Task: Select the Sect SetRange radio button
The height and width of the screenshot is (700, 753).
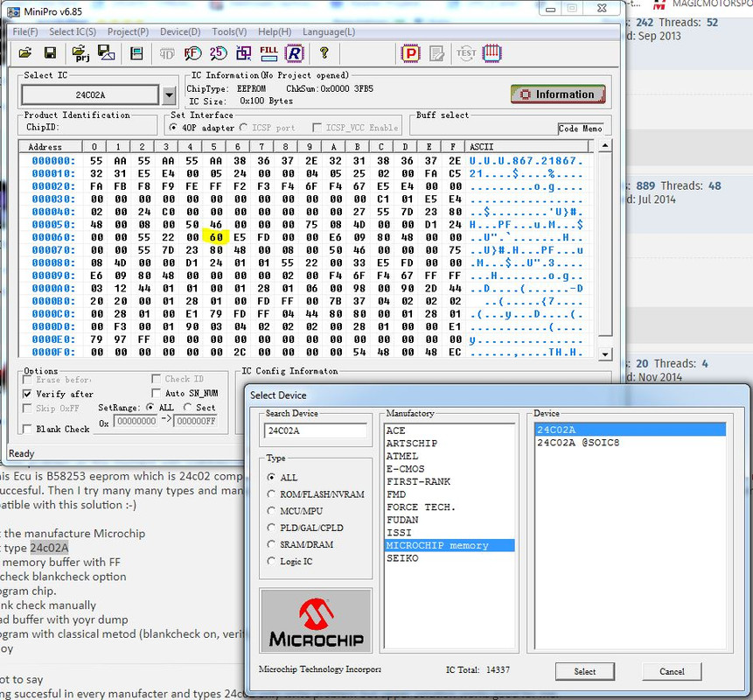Action: tap(188, 407)
